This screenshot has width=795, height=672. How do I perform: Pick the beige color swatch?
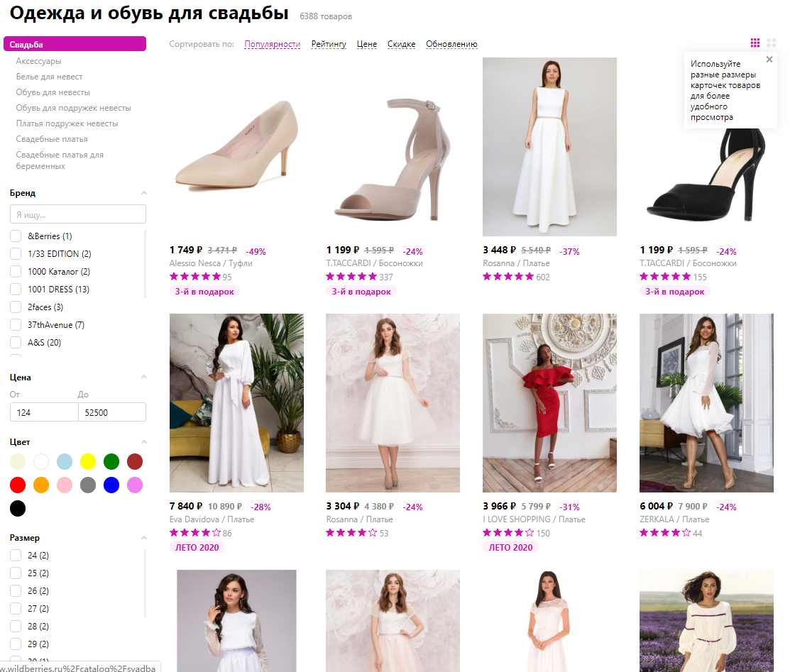pos(18,462)
